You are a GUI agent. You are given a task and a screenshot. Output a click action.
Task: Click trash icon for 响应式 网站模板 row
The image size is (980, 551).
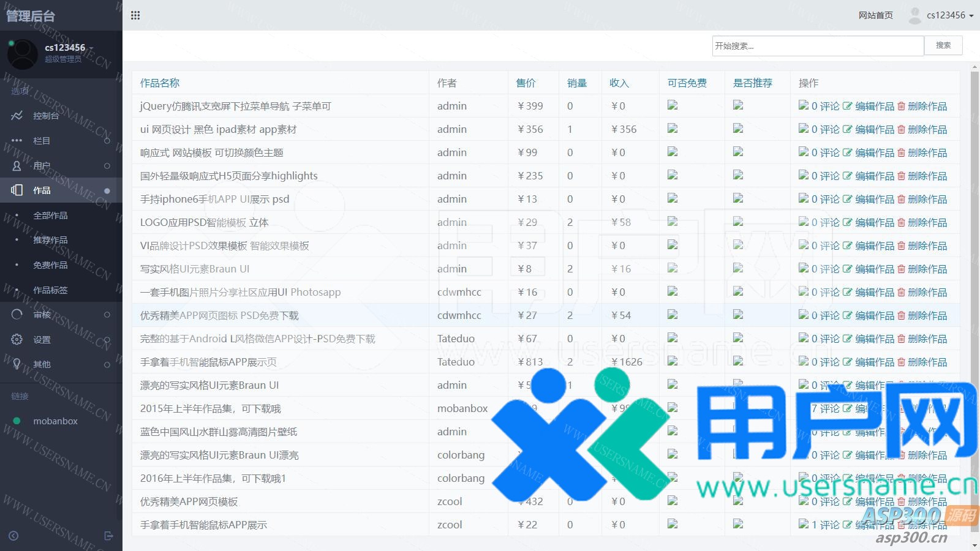point(901,152)
